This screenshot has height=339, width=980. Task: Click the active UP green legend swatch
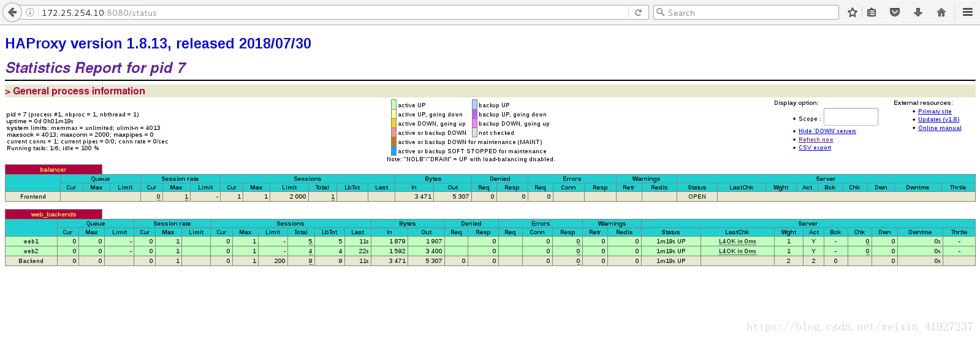click(394, 105)
